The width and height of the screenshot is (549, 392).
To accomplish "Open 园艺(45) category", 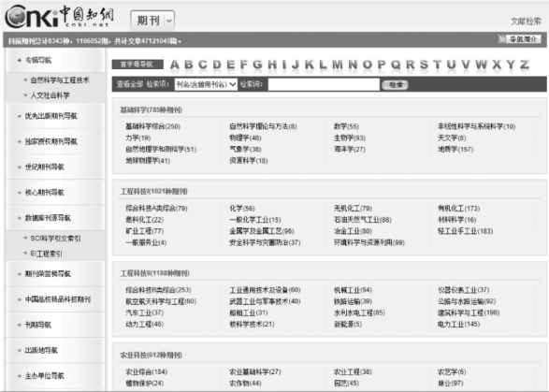I will click(x=346, y=384).
